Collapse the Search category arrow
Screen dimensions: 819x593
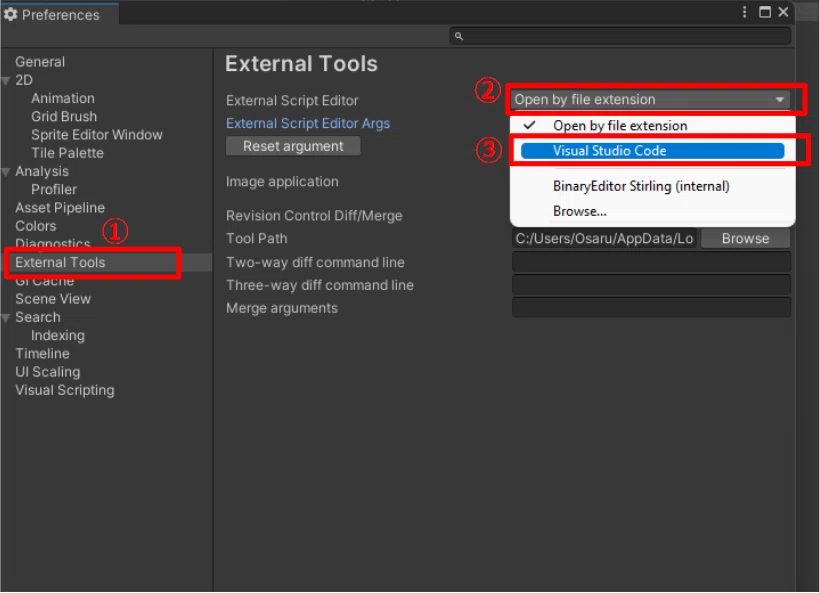[6, 318]
